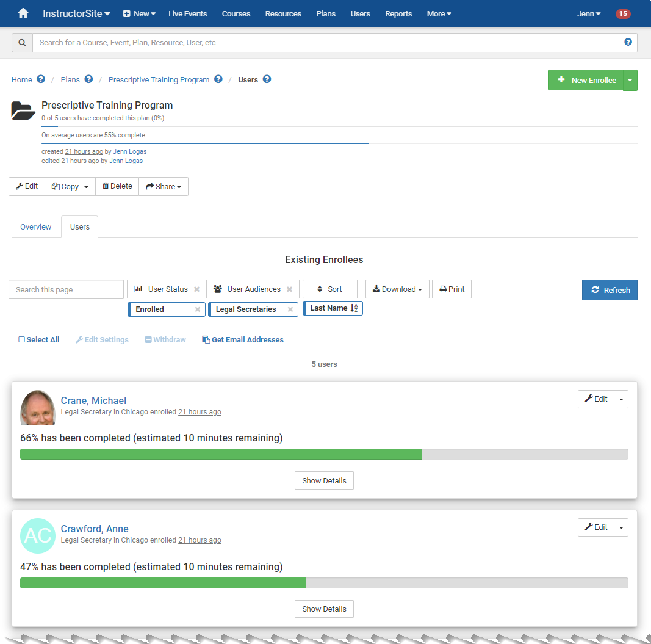Click Jenn Logas creator link

point(130,151)
